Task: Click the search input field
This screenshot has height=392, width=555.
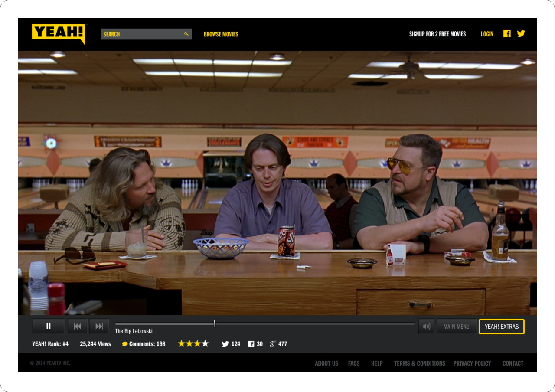Action: (x=146, y=34)
